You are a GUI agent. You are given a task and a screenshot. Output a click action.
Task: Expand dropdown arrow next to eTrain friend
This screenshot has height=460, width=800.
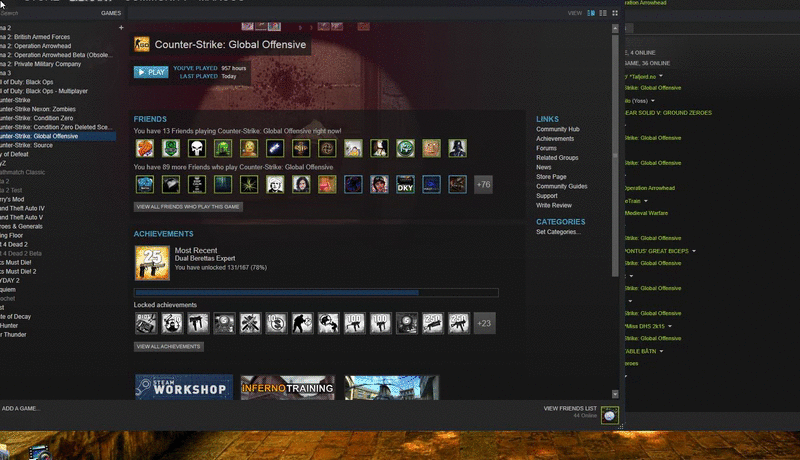[x=645, y=201]
